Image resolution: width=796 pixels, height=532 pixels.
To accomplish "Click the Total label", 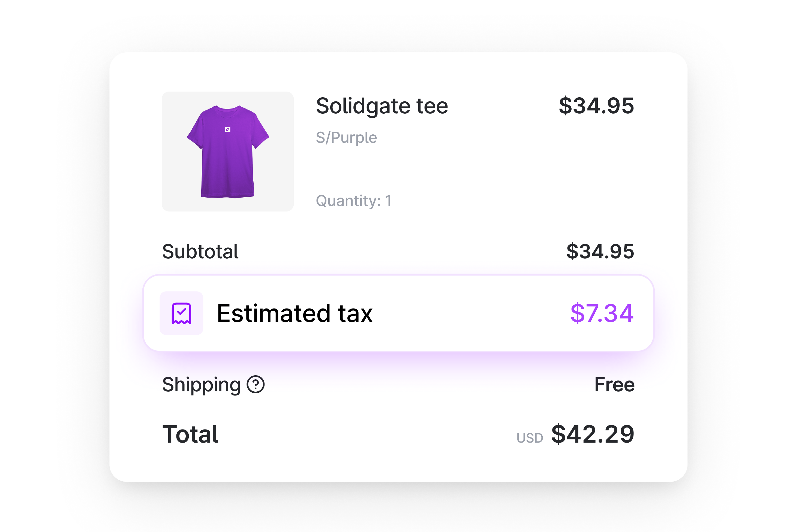I will (x=190, y=435).
